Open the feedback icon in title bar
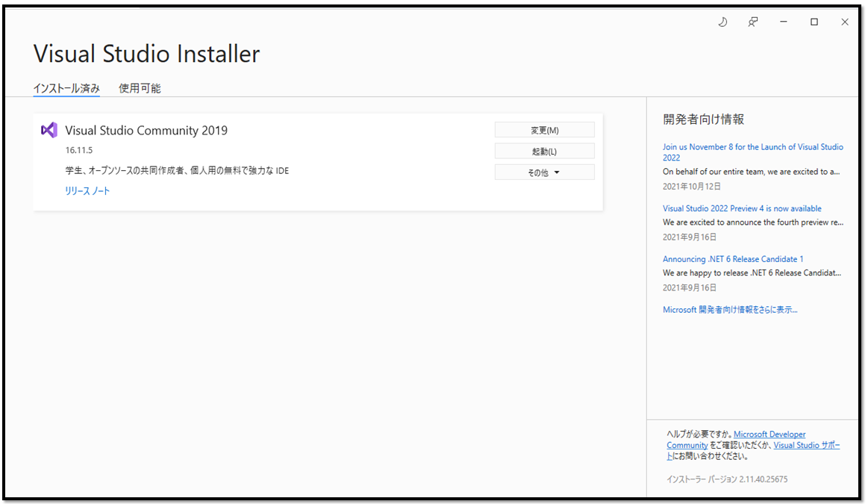The width and height of the screenshot is (868, 504). point(753,22)
